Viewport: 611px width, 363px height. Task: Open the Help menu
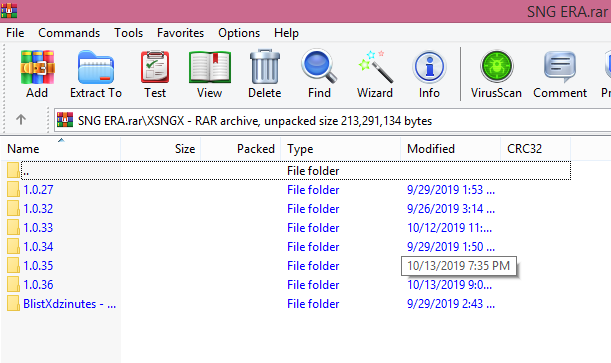click(x=286, y=33)
